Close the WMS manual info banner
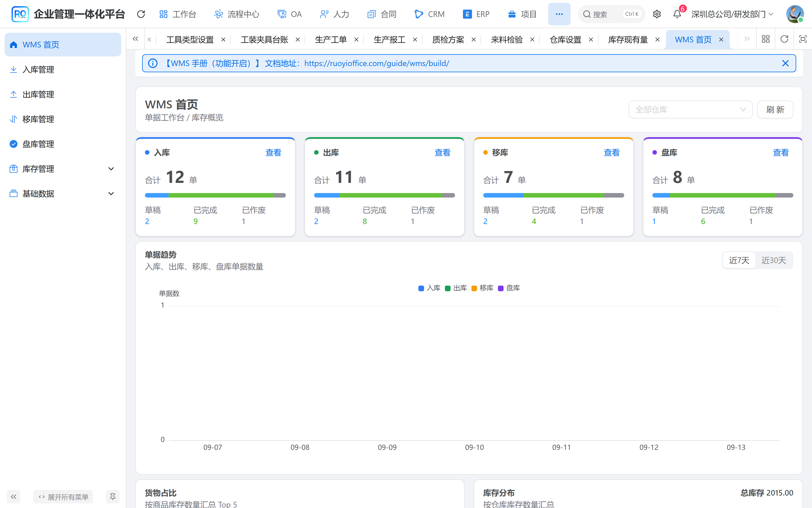The height and width of the screenshot is (508, 812). coord(785,63)
